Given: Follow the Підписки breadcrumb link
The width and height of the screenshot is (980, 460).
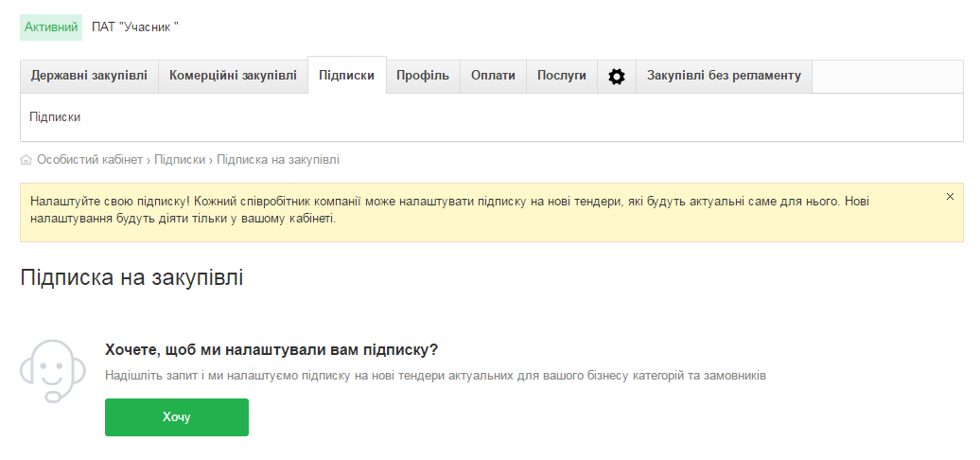Looking at the screenshot, I should (x=180, y=160).
